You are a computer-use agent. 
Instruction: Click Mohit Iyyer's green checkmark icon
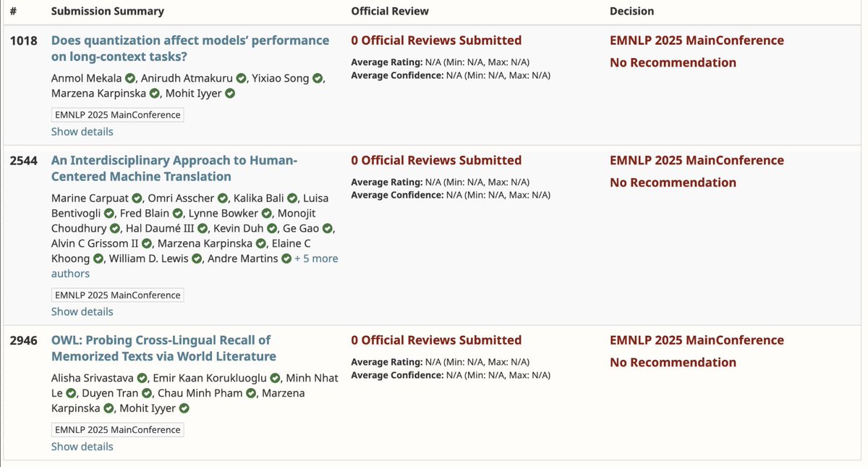tap(230, 93)
